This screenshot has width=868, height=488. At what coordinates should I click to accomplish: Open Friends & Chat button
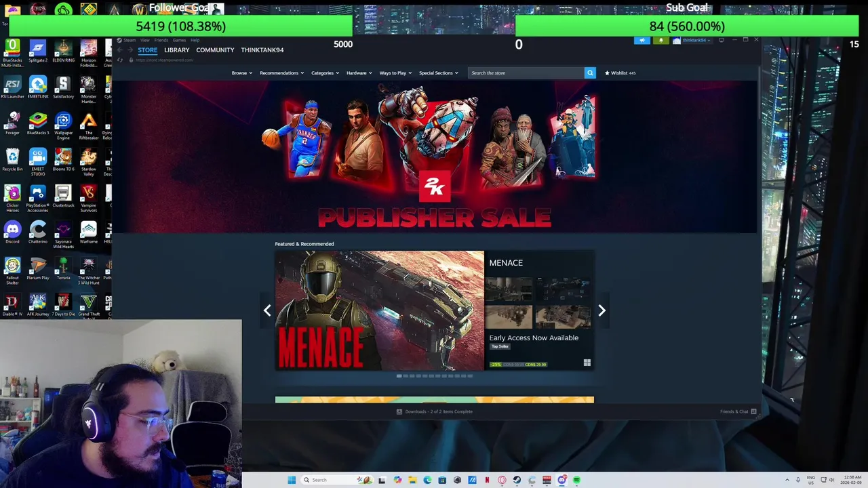[x=738, y=411]
